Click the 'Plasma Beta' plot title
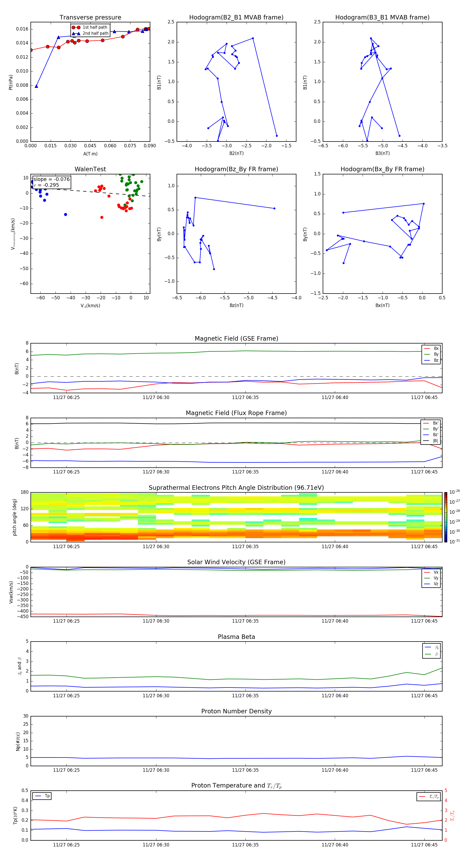 coord(236,637)
